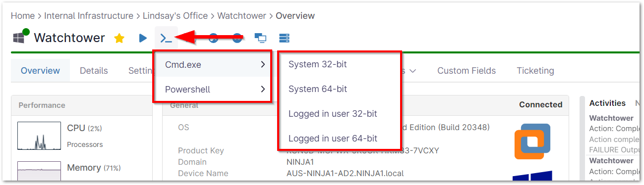Go to Lindsay's Office breadcrumb
This screenshot has width=644, height=185.
176,16
